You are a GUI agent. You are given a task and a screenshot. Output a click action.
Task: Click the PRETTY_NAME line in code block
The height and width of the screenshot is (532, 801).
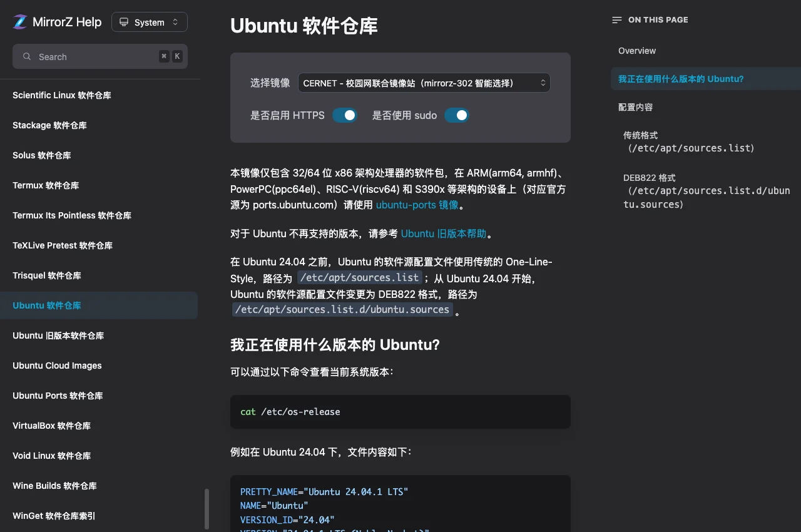pos(324,492)
